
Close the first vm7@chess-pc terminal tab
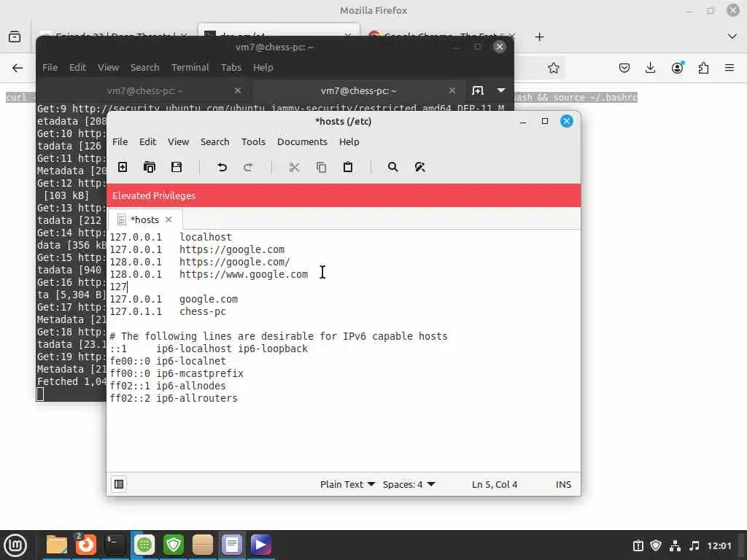(x=237, y=90)
